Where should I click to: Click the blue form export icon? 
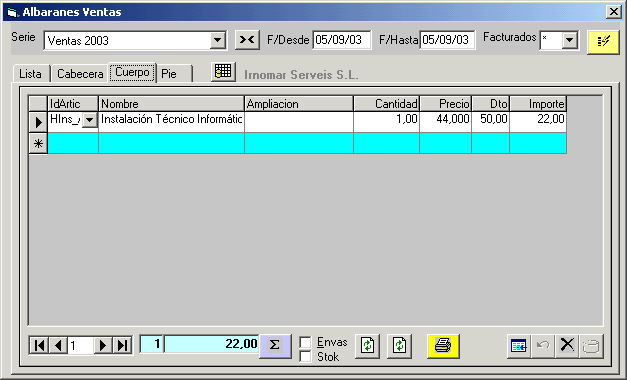click(519, 346)
